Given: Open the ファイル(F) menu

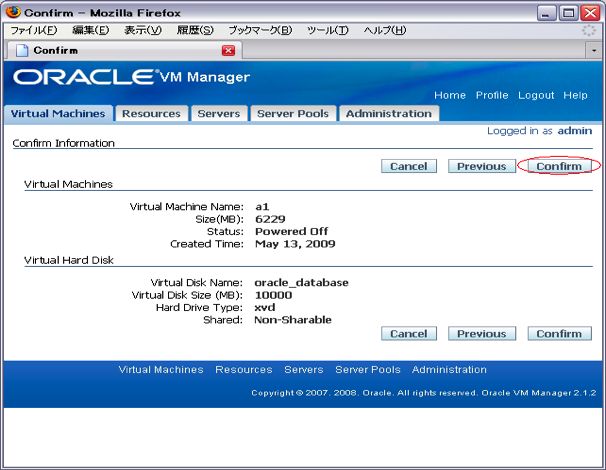Looking at the screenshot, I should (34, 30).
